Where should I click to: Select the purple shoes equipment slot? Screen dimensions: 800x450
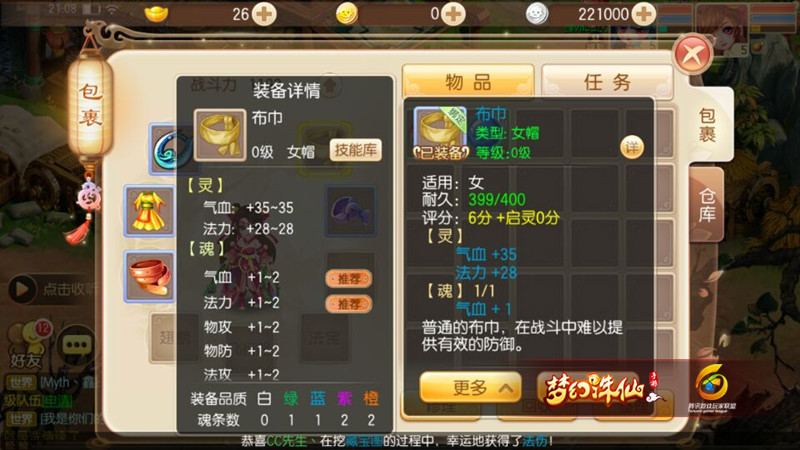(351, 211)
